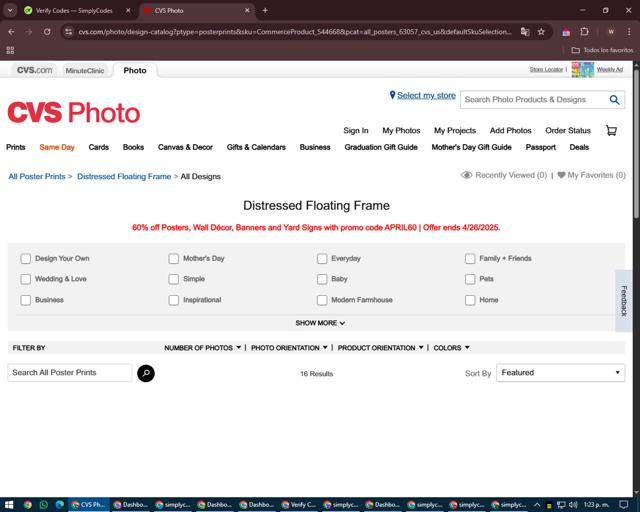Open a new browser tab
640x512 pixels.
pyautogui.click(x=265, y=11)
